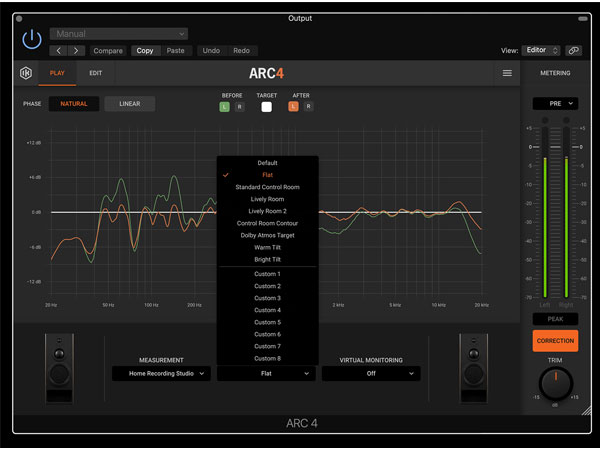Click the Redo button
This screenshot has width=600, height=450.
click(241, 51)
